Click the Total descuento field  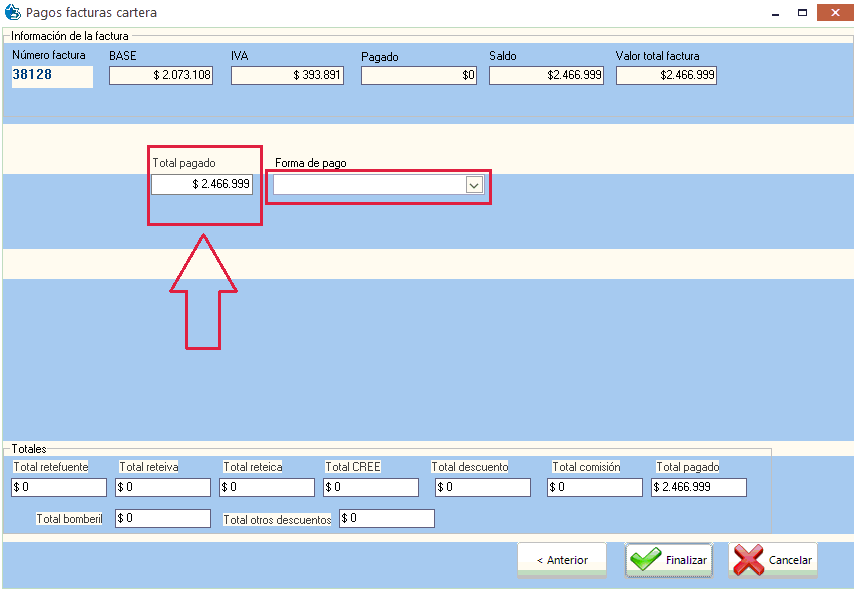pyautogui.click(x=483, y=487)
